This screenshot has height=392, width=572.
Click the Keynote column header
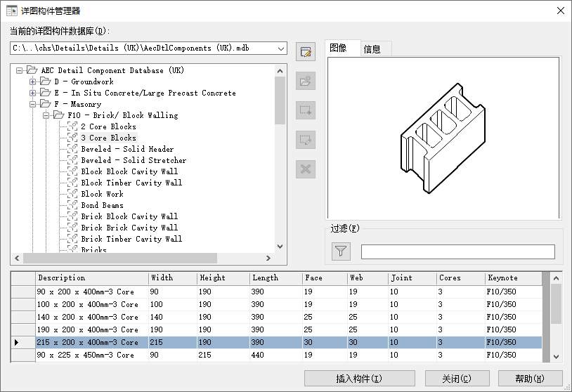tap(514, 278)
